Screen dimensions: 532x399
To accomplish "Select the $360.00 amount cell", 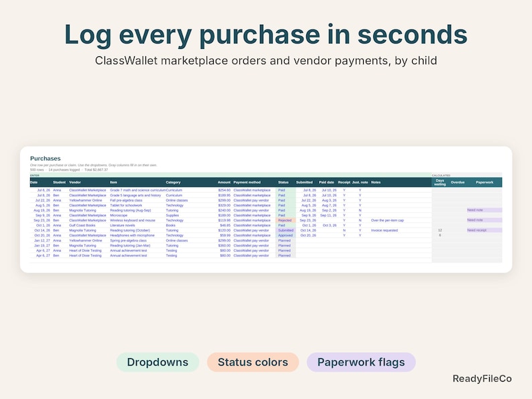I will [224, 246].
